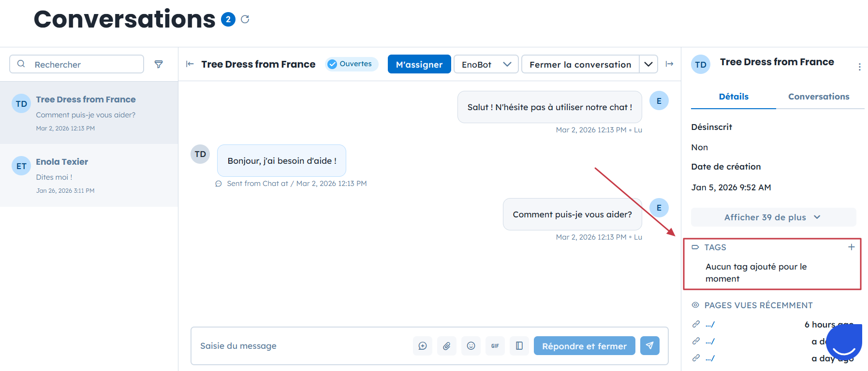Click the search magnifier icon
Viewport: 868px width, 371px height.
[21, 64]
